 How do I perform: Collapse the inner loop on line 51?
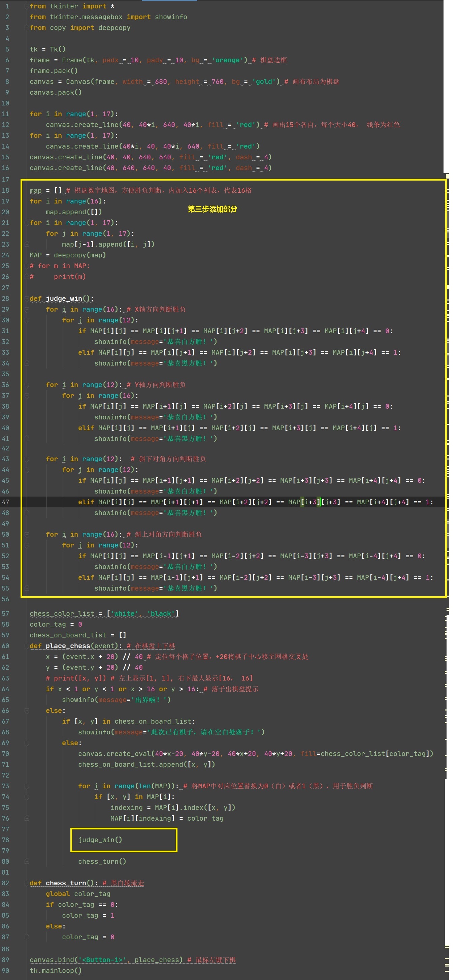click(27, 545)
